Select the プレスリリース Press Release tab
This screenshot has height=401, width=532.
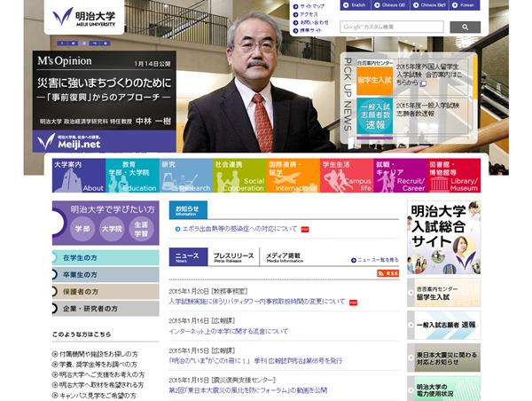click(233, 257)
